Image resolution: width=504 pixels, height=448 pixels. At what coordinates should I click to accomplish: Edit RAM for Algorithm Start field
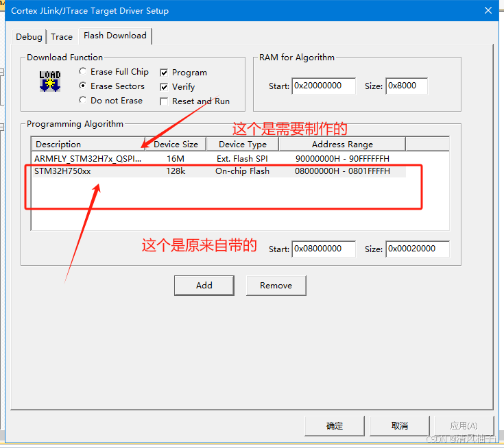[324, 86]
